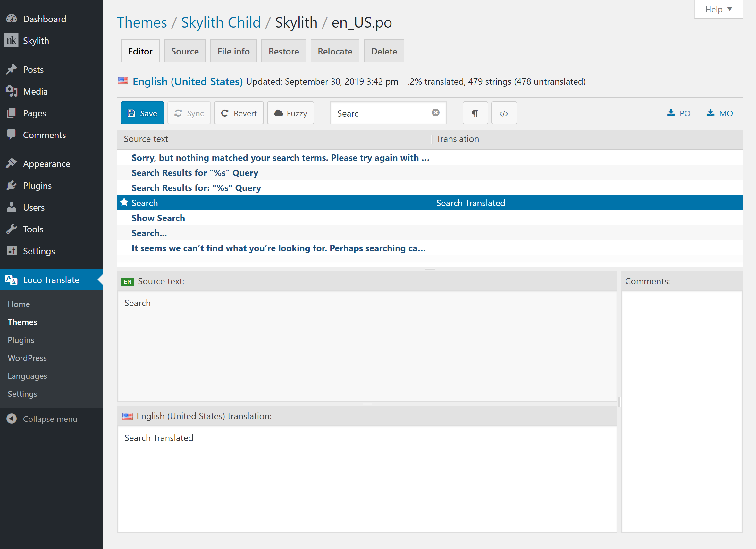Image resolution: width=756 pixels, height=549 pixels.
Task: Click the Skylith Child breadcrumb link
Action: [221, 23]
